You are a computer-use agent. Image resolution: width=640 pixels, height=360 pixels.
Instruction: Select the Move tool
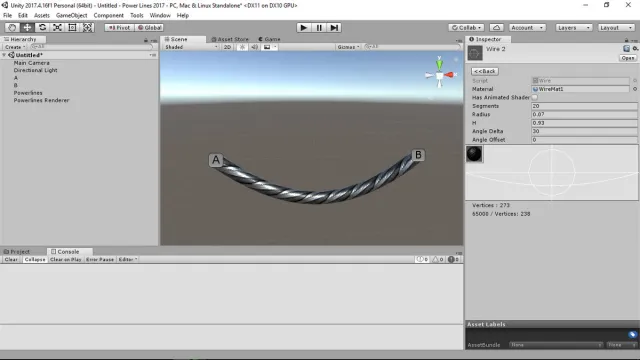point(27,27)
